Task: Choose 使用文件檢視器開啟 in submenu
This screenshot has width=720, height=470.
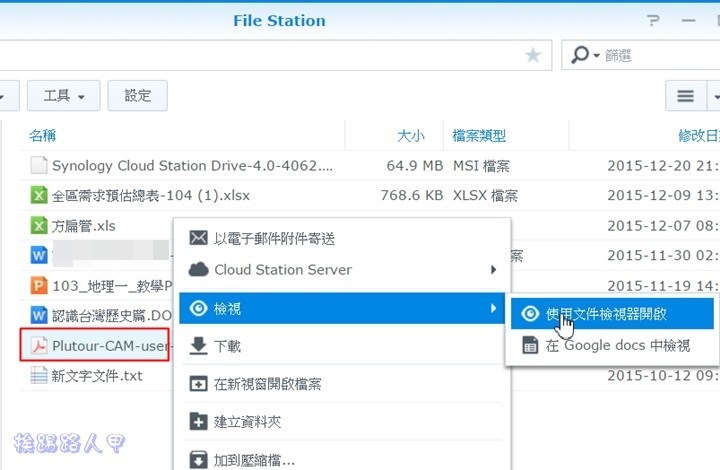Action: click(606, 314)
